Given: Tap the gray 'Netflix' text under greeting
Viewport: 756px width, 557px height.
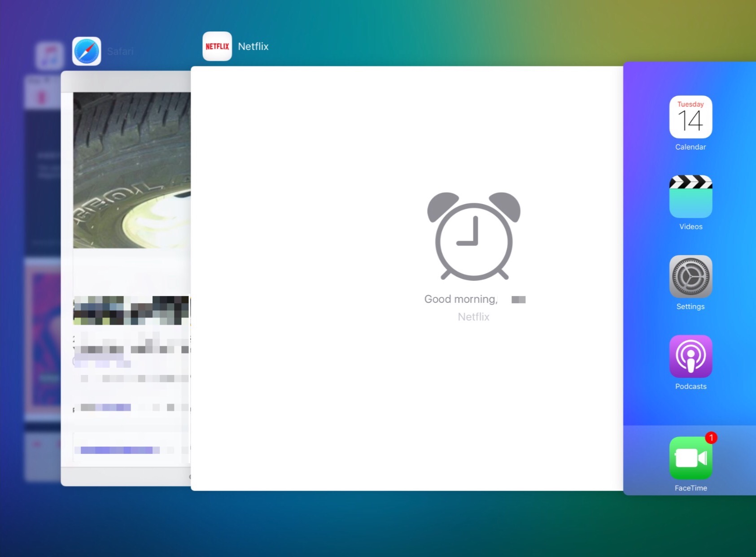Looking at the screenshot, I should coord(473,317).
